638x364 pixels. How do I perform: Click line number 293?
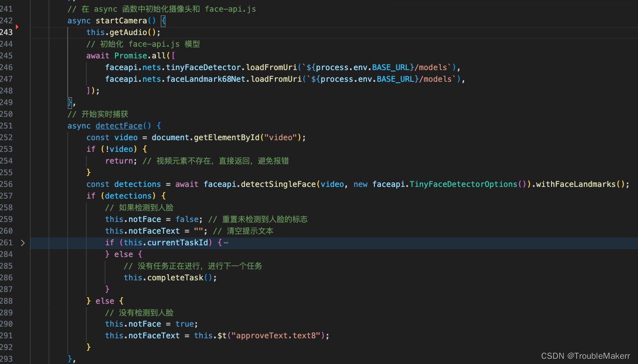[7, 359]
